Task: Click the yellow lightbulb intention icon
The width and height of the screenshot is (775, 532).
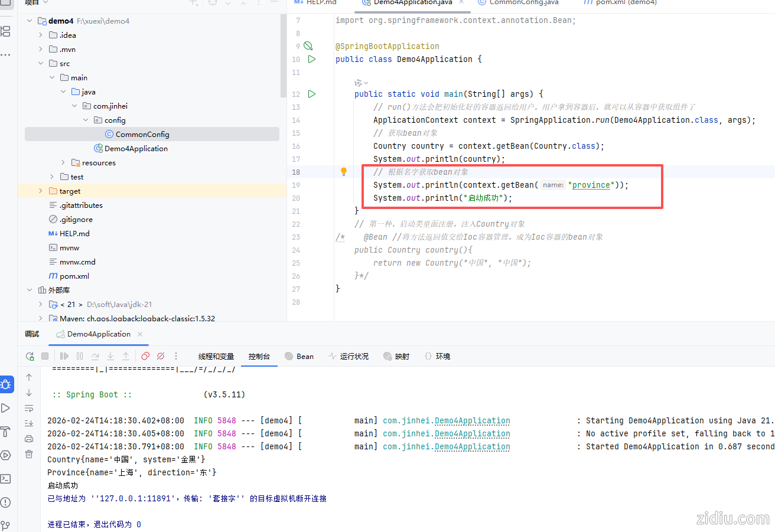Action: click(343, 172)
